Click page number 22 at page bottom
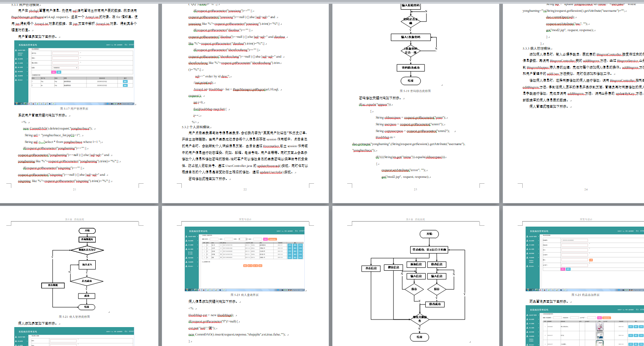Image resolution: width=644 pixels, height=346 pixels. click(245, 190)
